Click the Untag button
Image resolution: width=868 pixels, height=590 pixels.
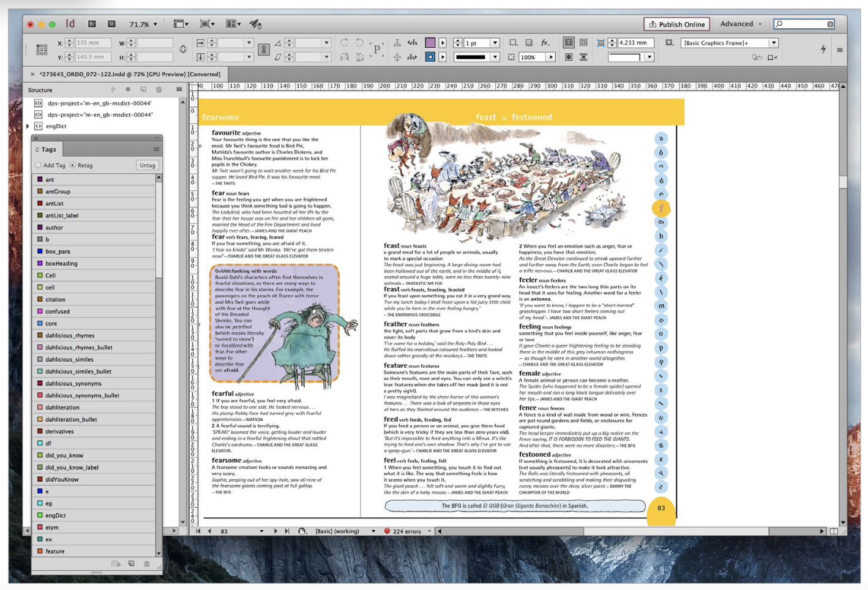pyautogui.click(x=148, y=165)
